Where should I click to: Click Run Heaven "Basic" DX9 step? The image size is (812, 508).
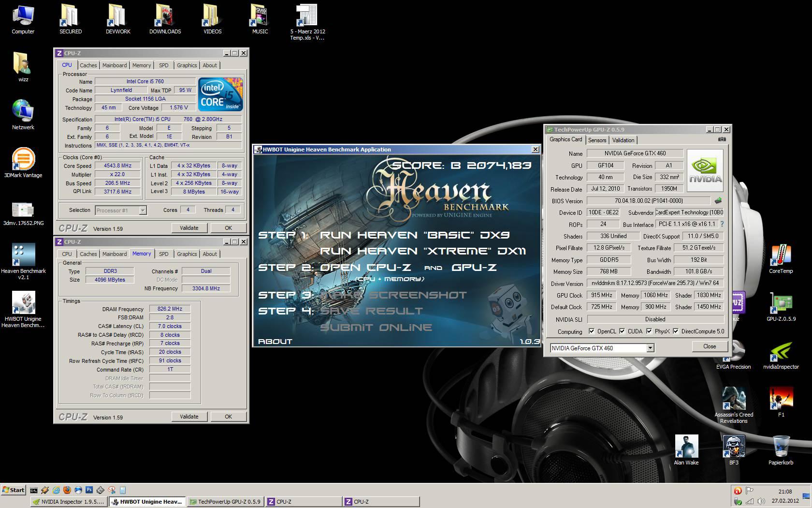pos(415,235)
